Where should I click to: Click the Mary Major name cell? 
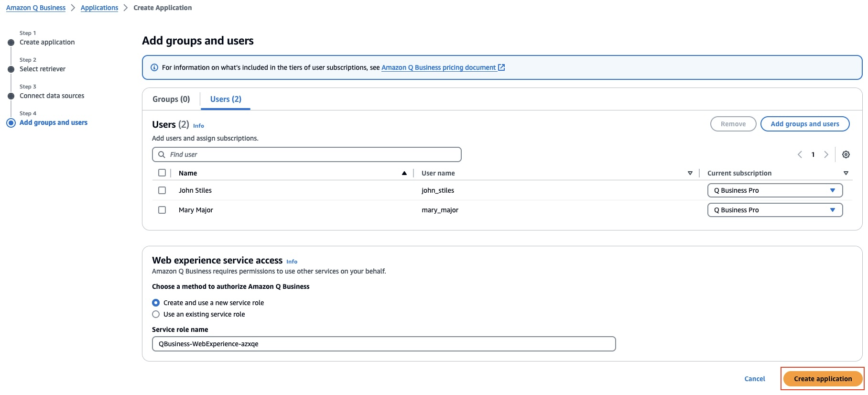(x=196, y=210)
